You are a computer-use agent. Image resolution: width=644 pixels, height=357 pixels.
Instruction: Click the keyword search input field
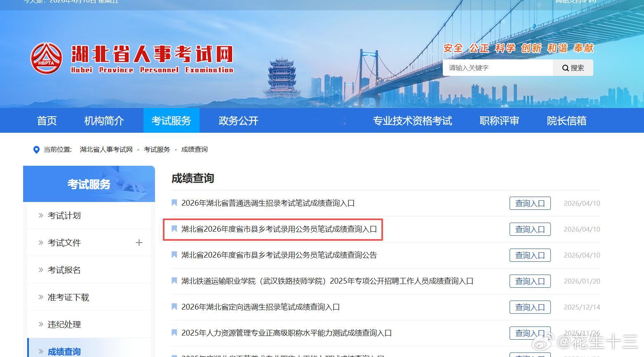point(495,68)
